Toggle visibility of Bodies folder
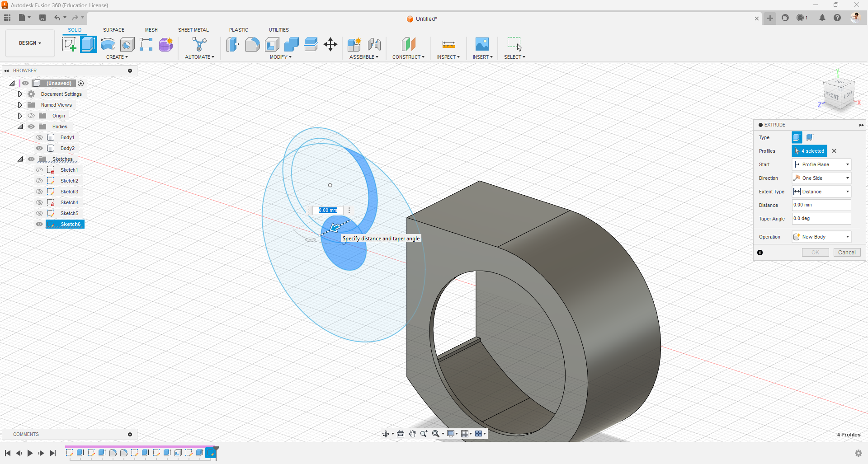The width and height of the screenshot is (868, 464). pos(31,127)
